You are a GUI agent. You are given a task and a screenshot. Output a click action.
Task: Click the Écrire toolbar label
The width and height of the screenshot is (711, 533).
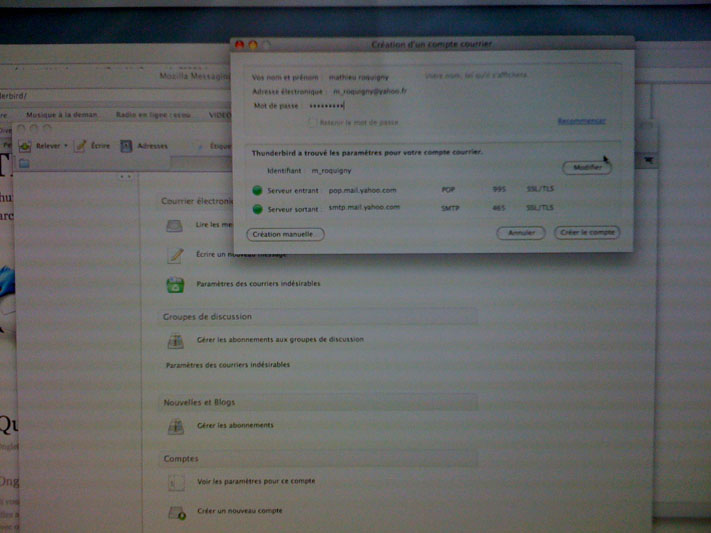100,146
